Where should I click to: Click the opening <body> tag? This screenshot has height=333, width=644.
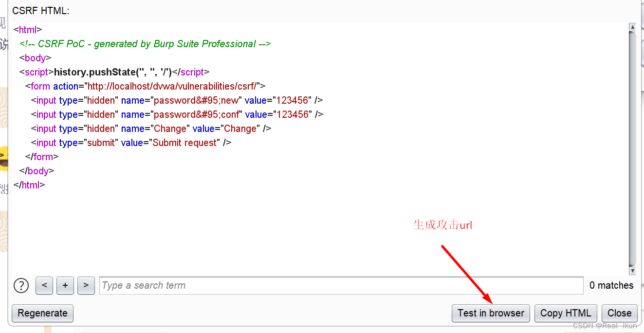tap(35, 58)
